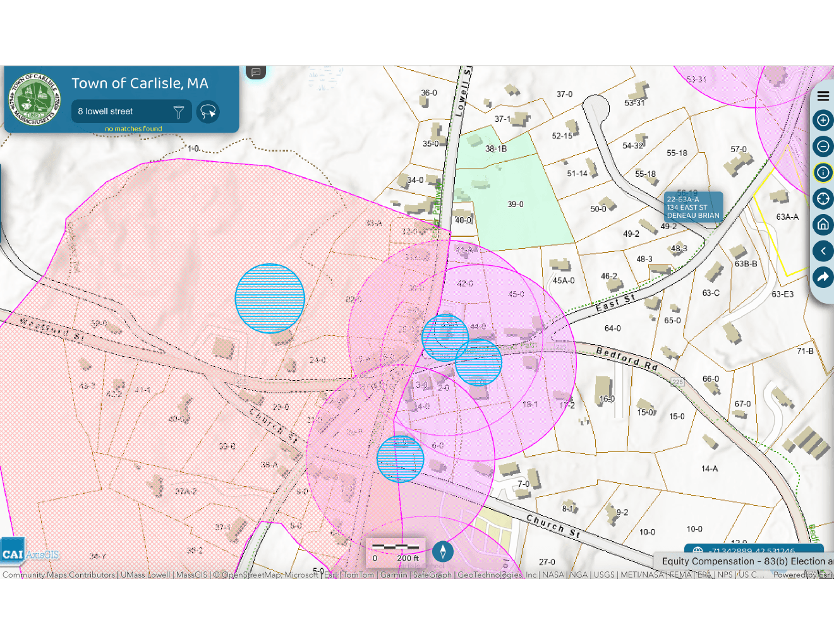834x644 pixels.
Task: Click the Bedford Rd street label
Action: (x=627, y=358)
